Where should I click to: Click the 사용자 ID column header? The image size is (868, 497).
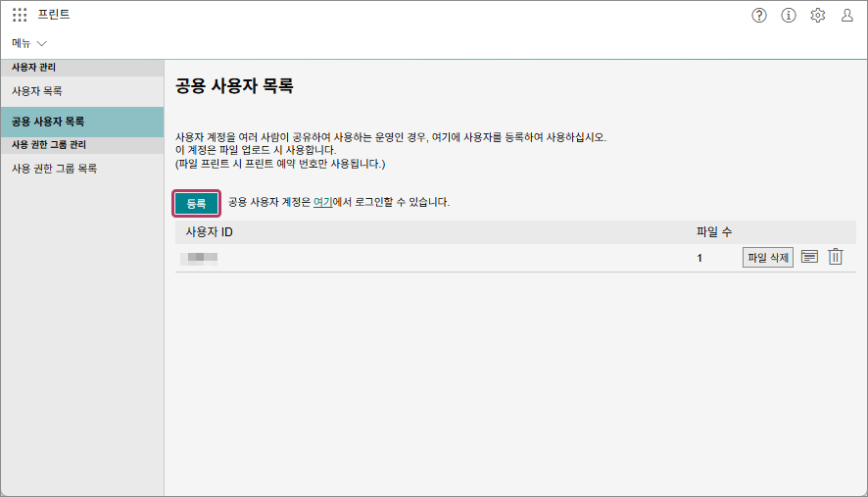click(209, 232)
